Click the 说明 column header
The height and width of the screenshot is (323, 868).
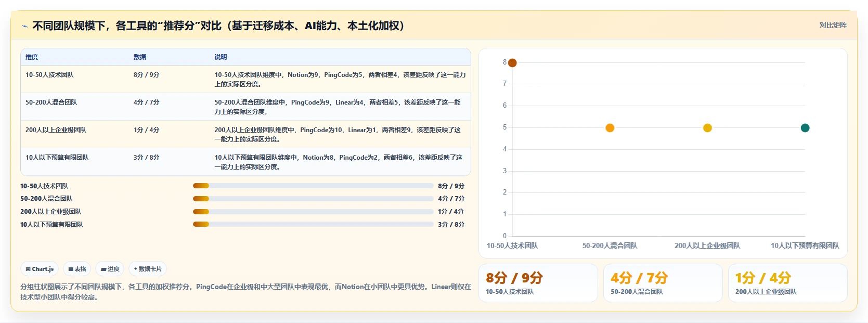(x=221, y=57)
